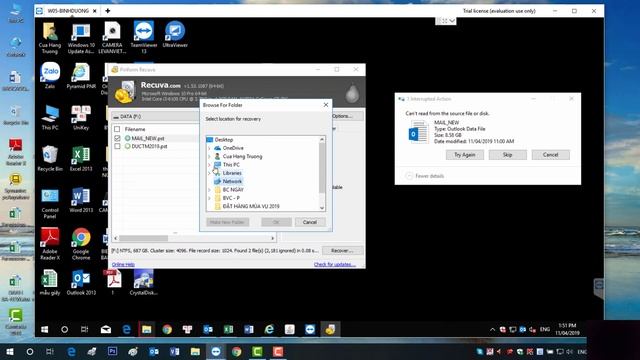The image size is (640, 360).
Task: Open Zalo desktop shortcut
Action: coord(50,76)
